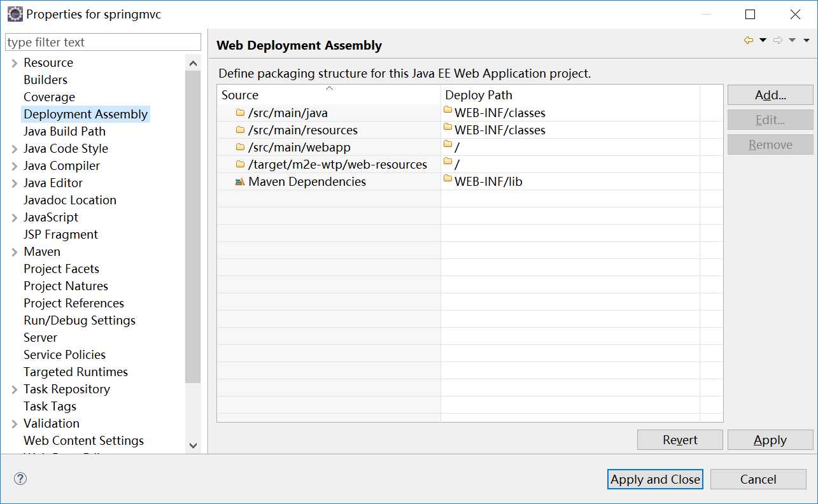The width and height of the screenshot is (818, 504).
Task: Open Task Tags page
Action: pos(50,406)
